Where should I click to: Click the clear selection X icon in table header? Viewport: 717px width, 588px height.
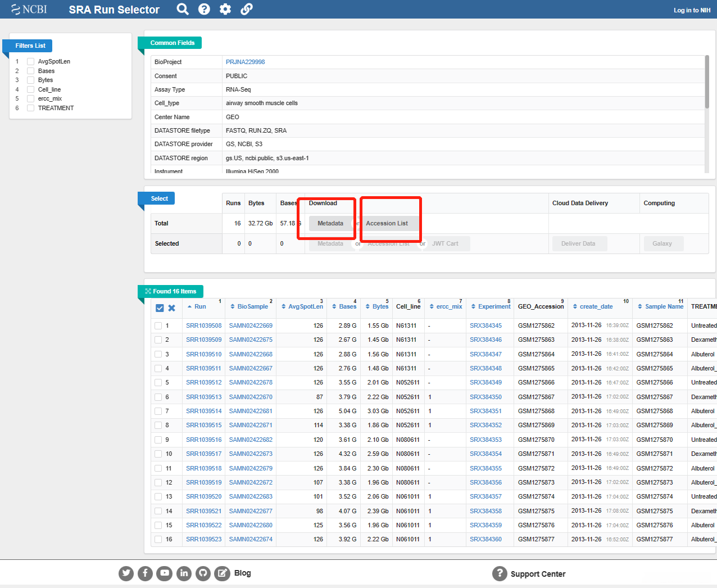tap(172, 308)
